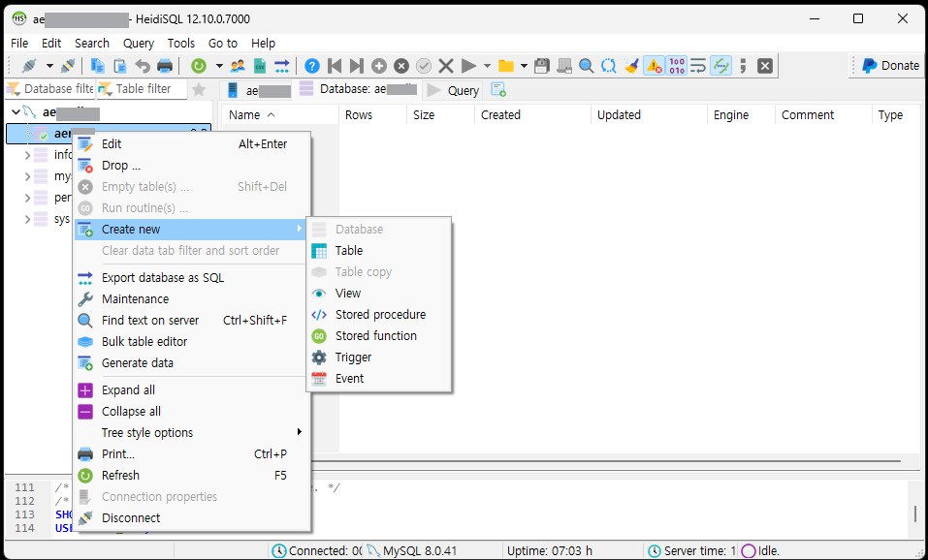
Task: Select View in Create new submenu
Action: [379, 294]
